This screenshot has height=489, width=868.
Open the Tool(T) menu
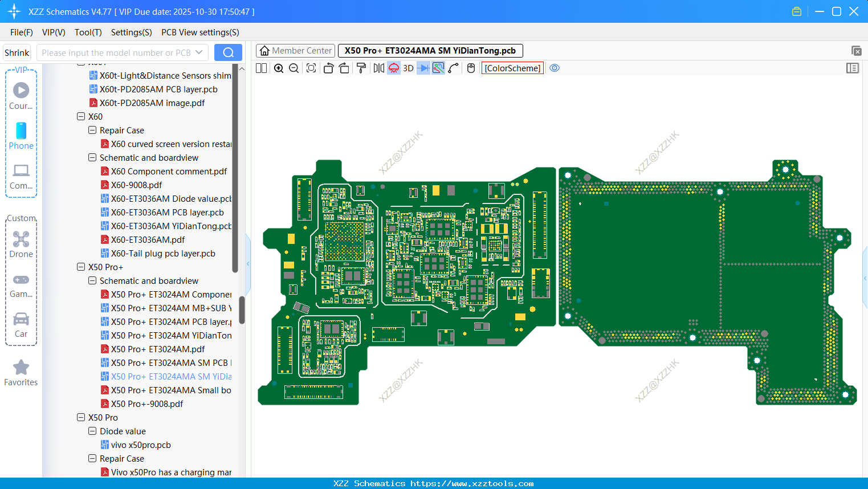point(88,32)
